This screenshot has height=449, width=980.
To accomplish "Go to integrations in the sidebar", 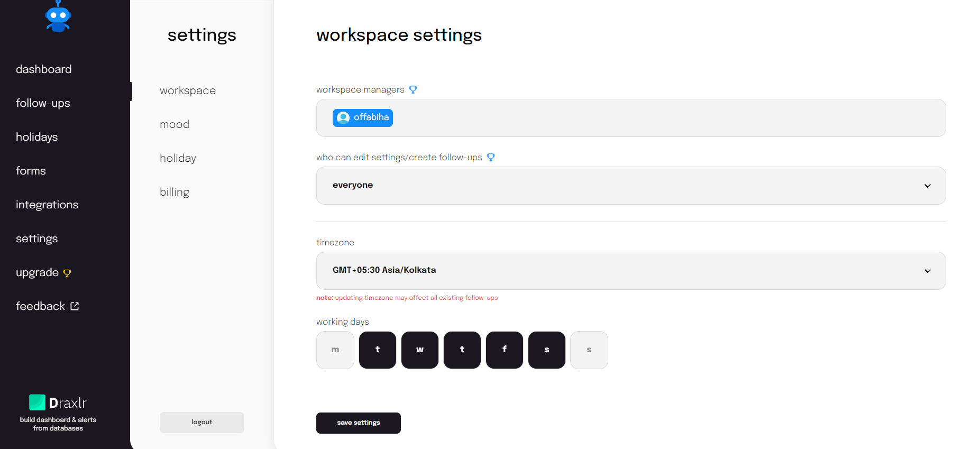I will tap(47, 205).
